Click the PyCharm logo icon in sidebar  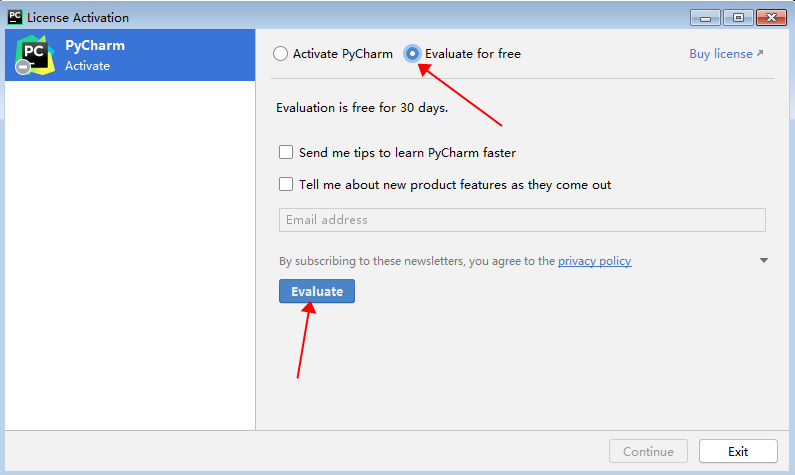click(34, 55)
